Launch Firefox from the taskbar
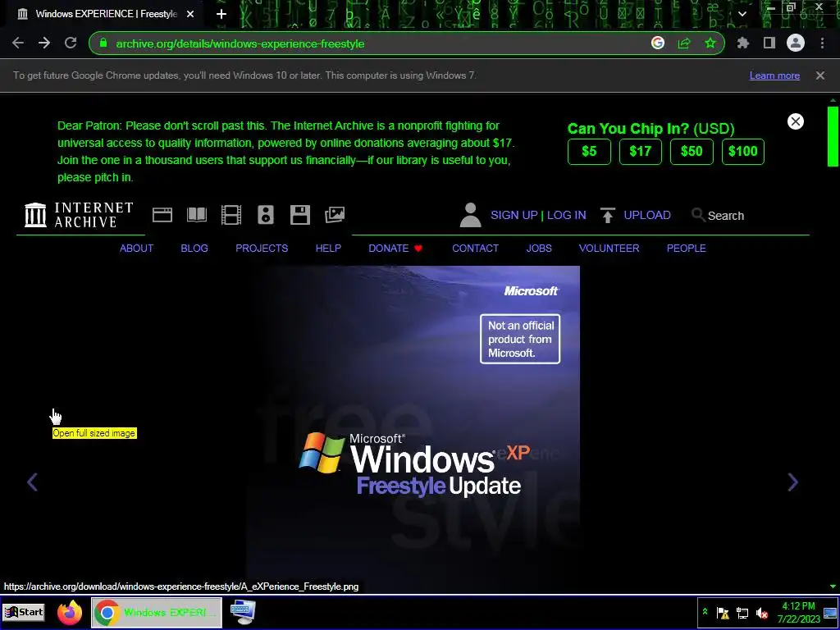The image size is (840, 630). click(70, 612)
